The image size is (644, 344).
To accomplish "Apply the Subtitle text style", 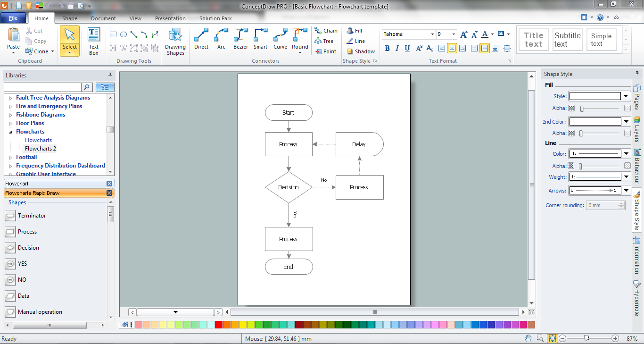I will click(x=568, y=40).
